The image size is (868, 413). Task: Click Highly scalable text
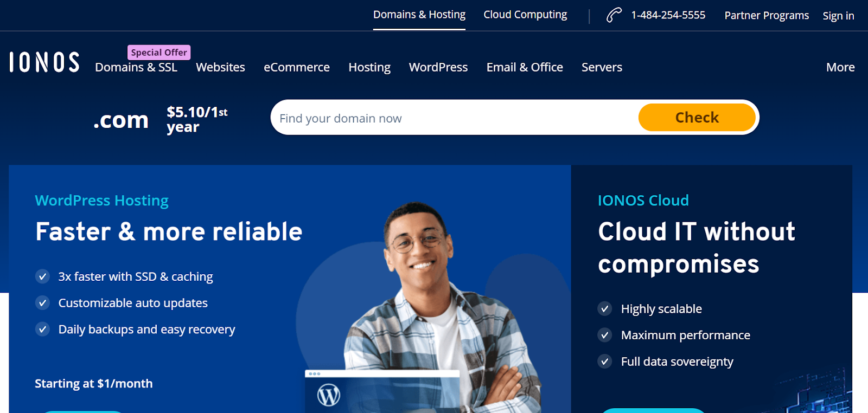pyautogui.click(x=661, y=309)
